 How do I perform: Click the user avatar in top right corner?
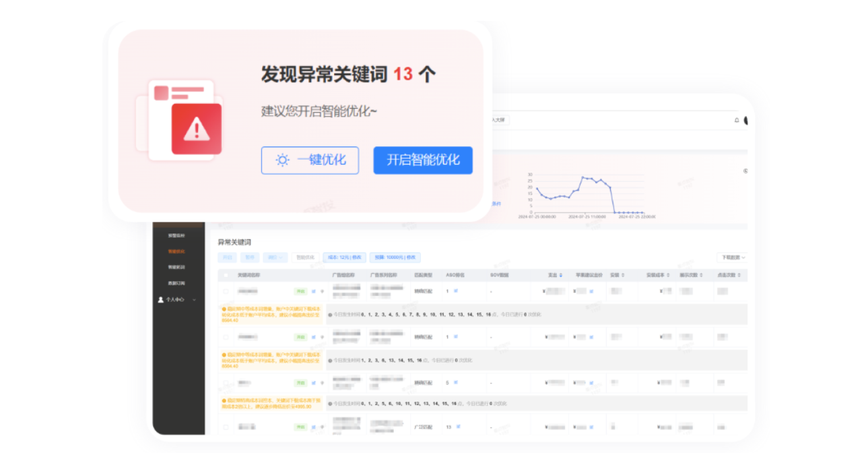(746, 120)
